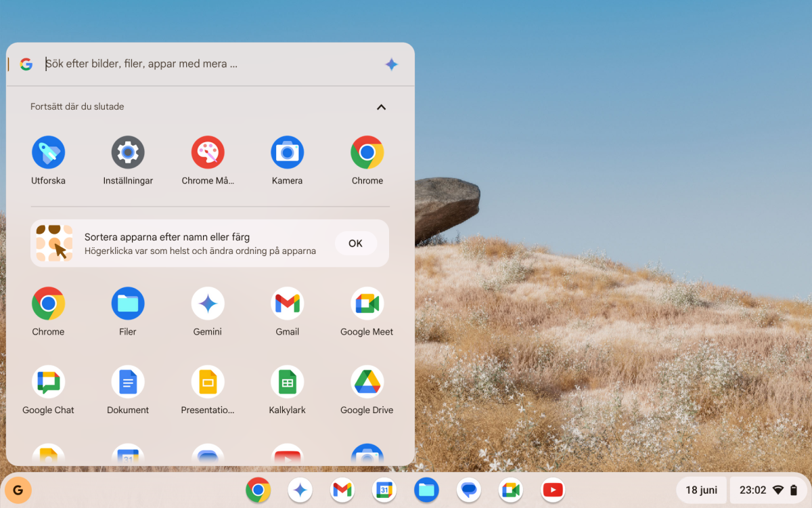Open the Gemini app

point(208,303)
